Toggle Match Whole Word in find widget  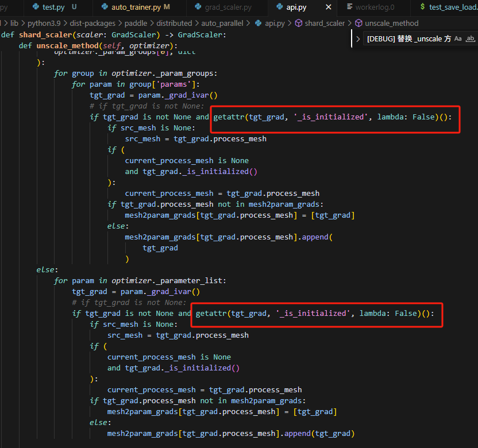(471, 39)
